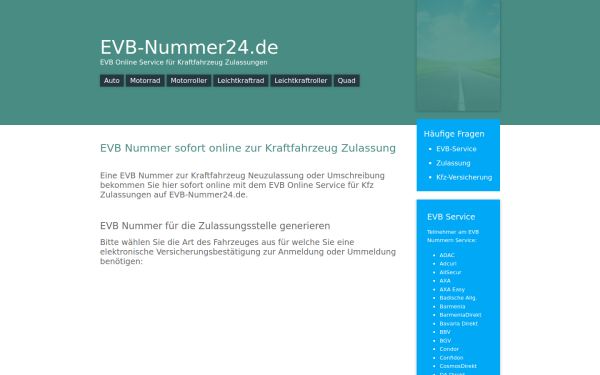Open the Kfz-Versicherung FAQ link
This screenshot has width=600, height=375.
(x=464, y=177)
